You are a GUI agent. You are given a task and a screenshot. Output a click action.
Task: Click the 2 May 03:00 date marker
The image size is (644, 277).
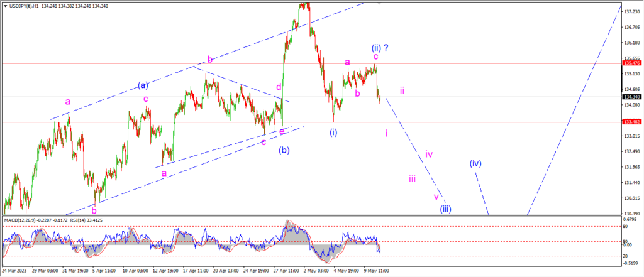click(x=314, y=271)
